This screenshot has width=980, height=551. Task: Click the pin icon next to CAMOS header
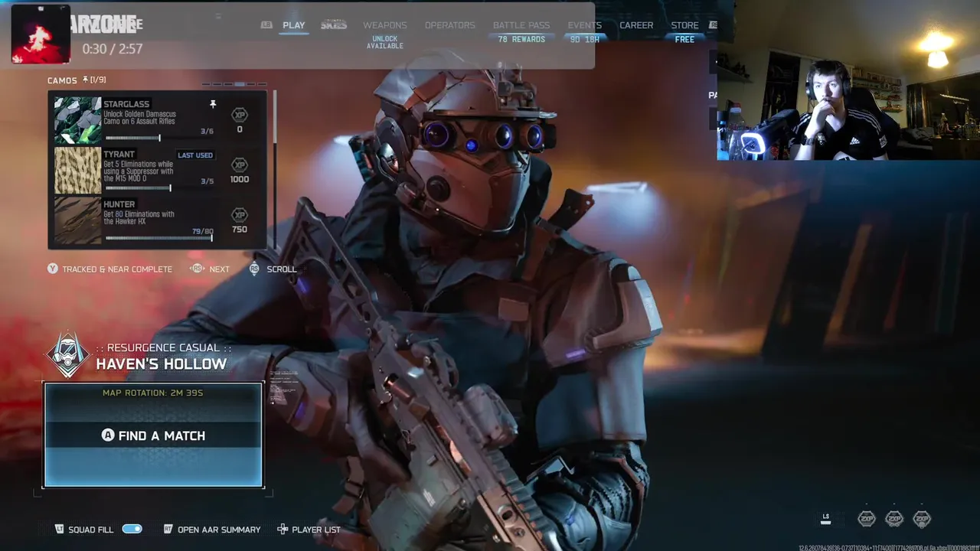click(84, 80)
